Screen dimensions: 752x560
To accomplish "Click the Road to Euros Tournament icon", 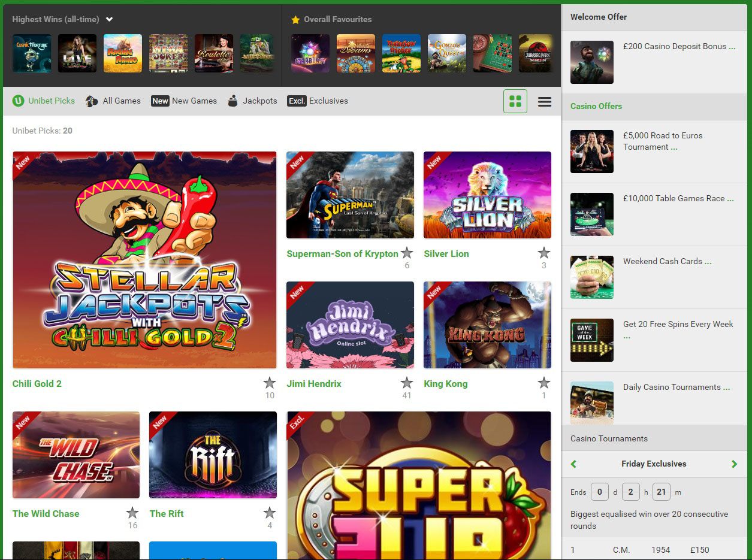I will pos(592,152).
